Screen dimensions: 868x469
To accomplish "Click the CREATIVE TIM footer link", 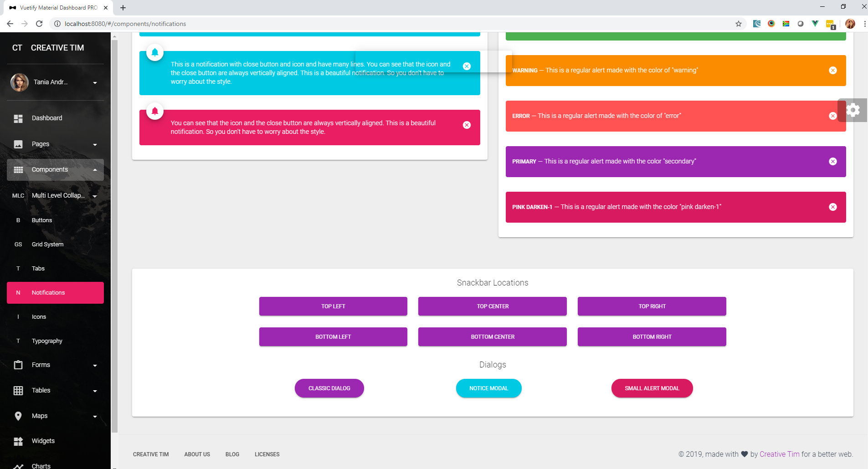I will tap(151, 454).
